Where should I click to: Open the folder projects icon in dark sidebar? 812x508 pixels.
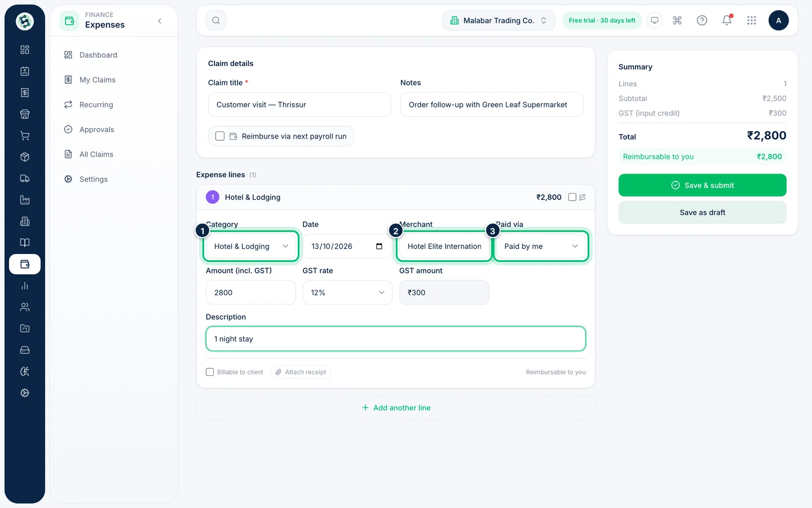(x=24, y=329)
